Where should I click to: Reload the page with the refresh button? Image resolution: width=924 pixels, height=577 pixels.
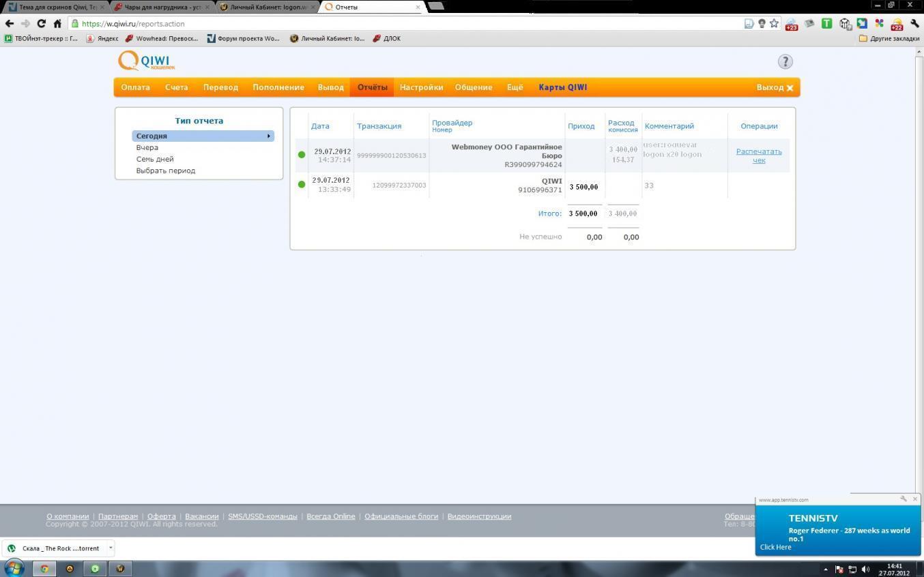coord(41,23)
